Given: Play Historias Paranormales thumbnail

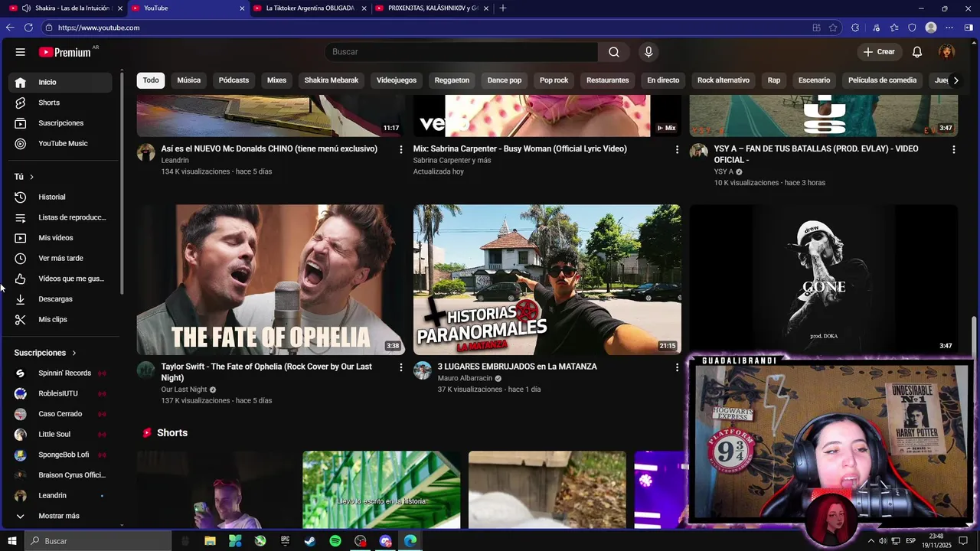Looking at the screenshot, I should [x=547, y=279].
